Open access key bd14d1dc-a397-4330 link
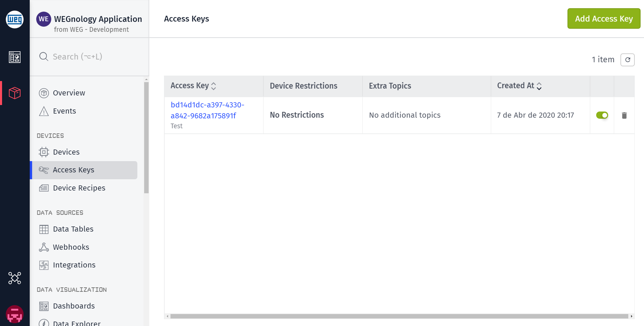Image resolution: width=644 pixels, height=326 pixels. pos(207,110)
